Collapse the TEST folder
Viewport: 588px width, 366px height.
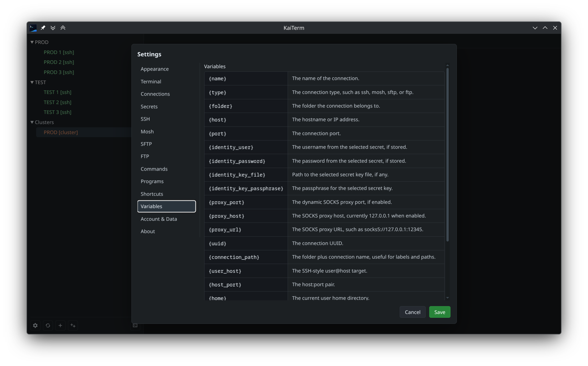coord(32,82)
